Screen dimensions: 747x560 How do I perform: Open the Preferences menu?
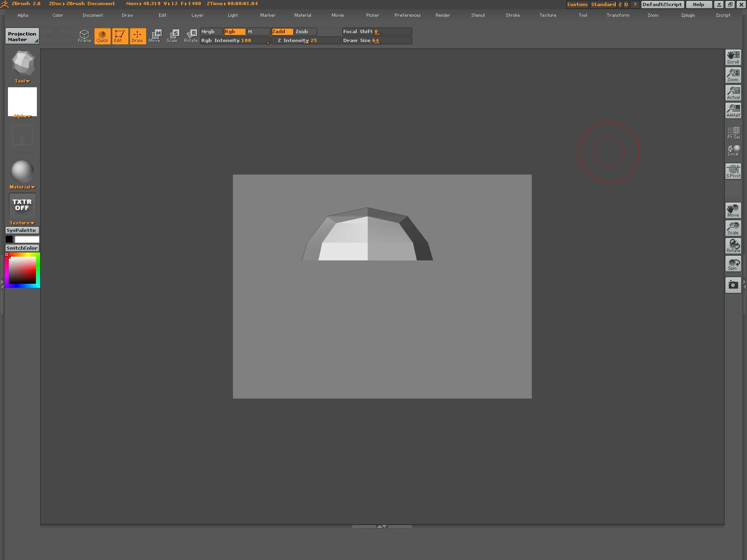pyautogui.click(x=407, y=15)
